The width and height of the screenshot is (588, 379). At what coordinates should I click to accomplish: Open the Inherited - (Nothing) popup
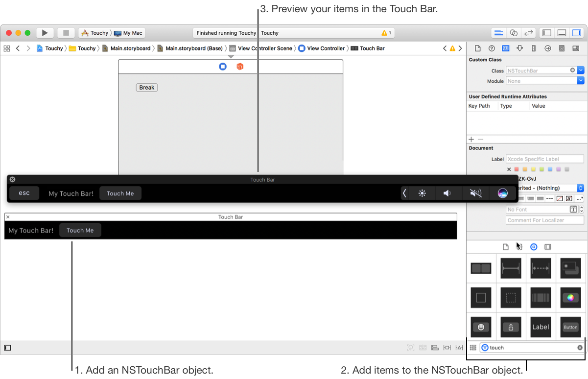coord(551,188)
